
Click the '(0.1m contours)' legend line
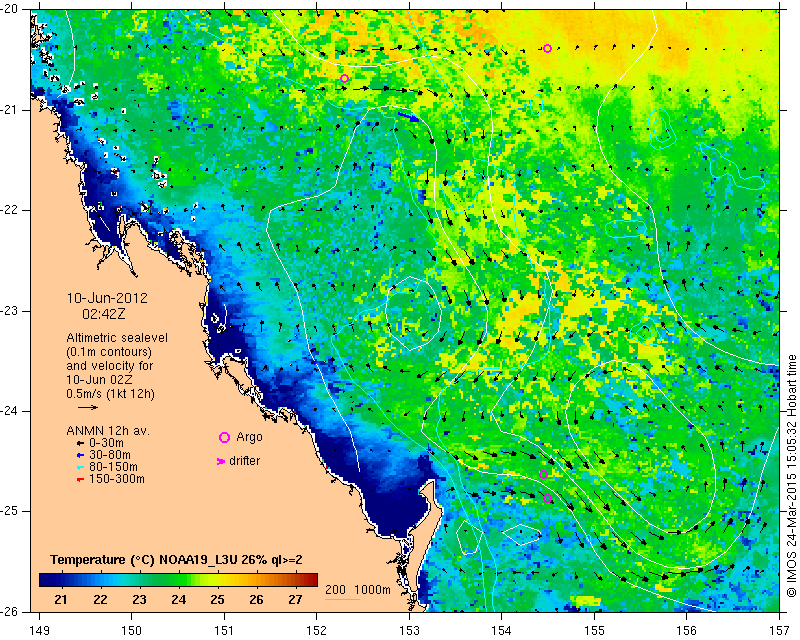(109, 352)
